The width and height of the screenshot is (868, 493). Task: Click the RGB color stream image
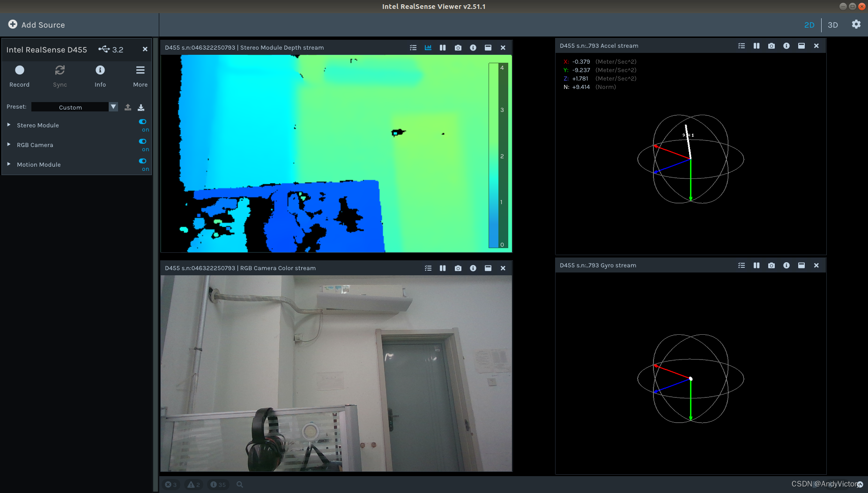pos(336,374)
